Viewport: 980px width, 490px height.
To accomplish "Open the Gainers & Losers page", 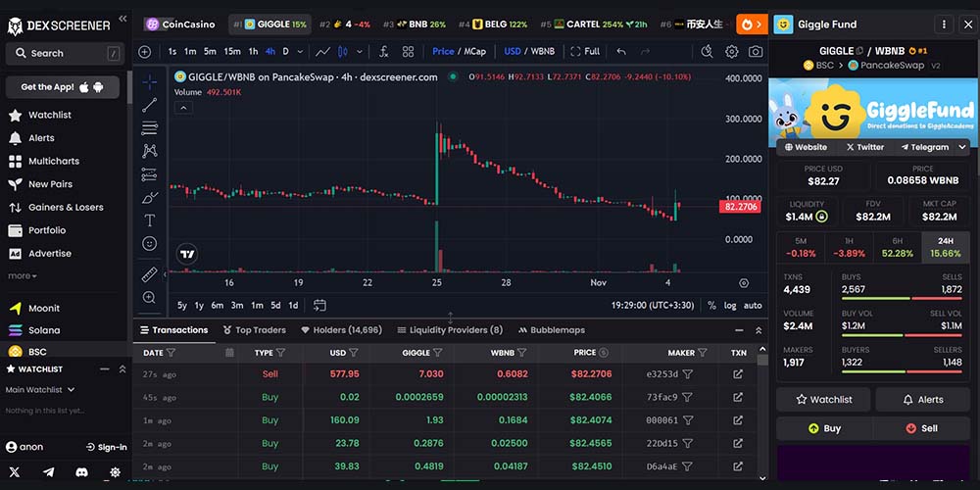I will [x=66, y=207].
